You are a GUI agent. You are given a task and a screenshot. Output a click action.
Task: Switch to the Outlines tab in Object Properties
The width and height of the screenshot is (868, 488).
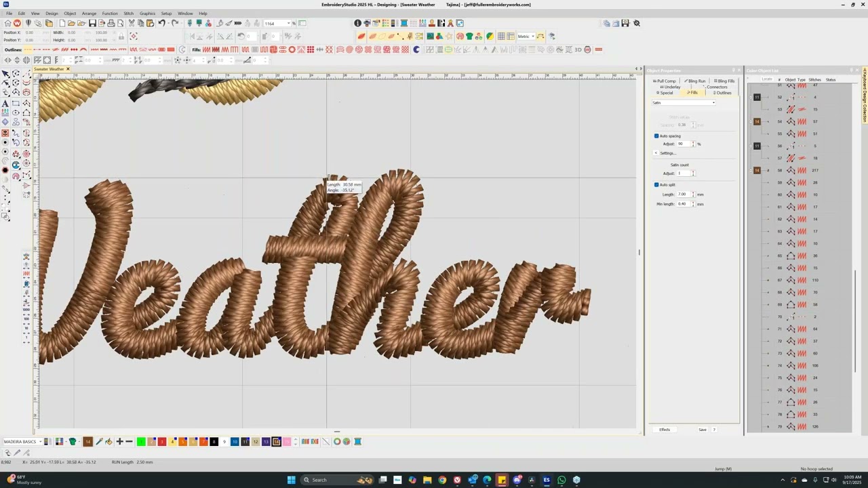(723, 93)
